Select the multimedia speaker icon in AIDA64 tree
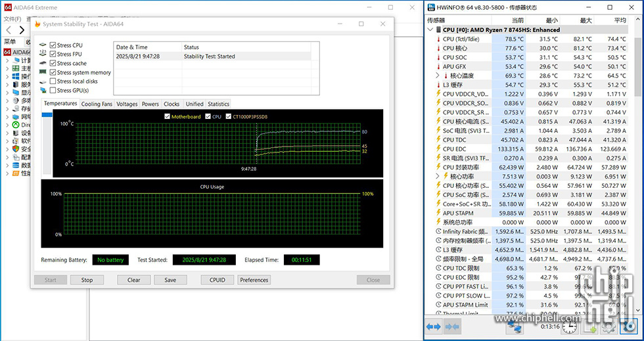Image resolution: width=644 pixels, height=341 pixels. (16, 101)
